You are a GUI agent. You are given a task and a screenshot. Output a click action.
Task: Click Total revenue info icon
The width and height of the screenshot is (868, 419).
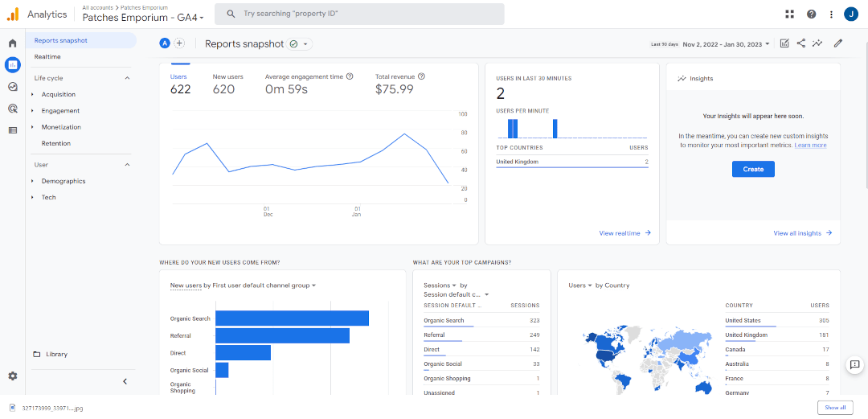click(x=421, y=76)
